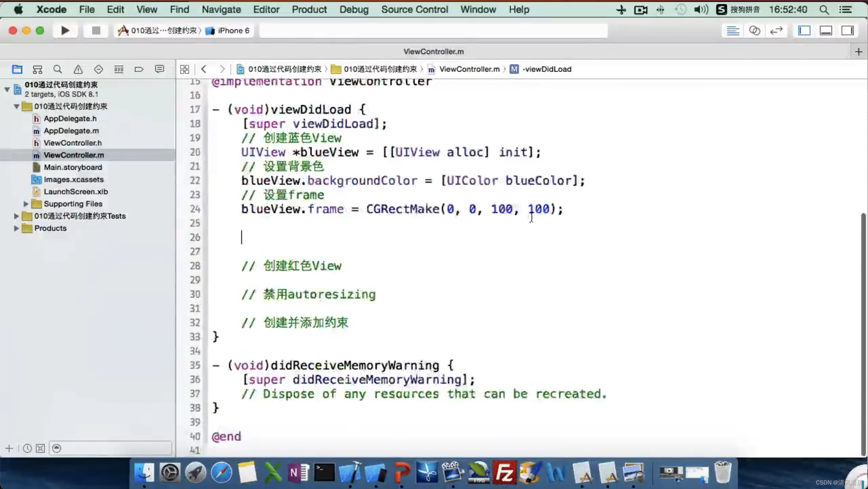
Task: Toggle the Utilities panel visibility
Action: [847, 31]
